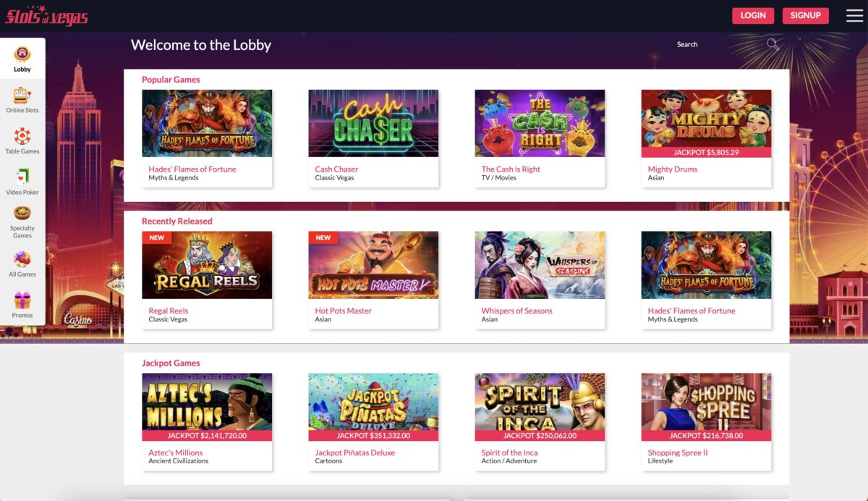Click the Shopping Spree II title link

click(678, 453)
